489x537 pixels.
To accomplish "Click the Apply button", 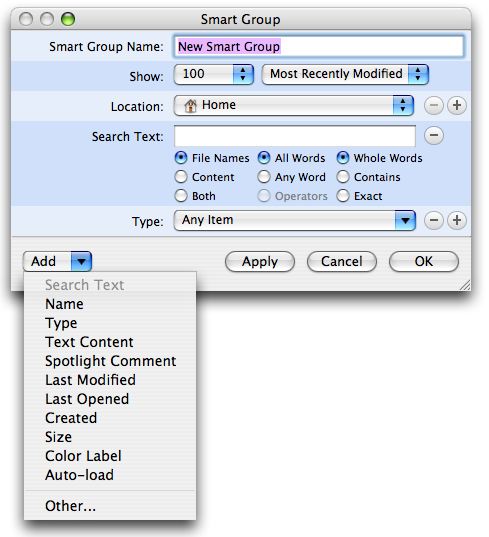I will click(260, 262).
